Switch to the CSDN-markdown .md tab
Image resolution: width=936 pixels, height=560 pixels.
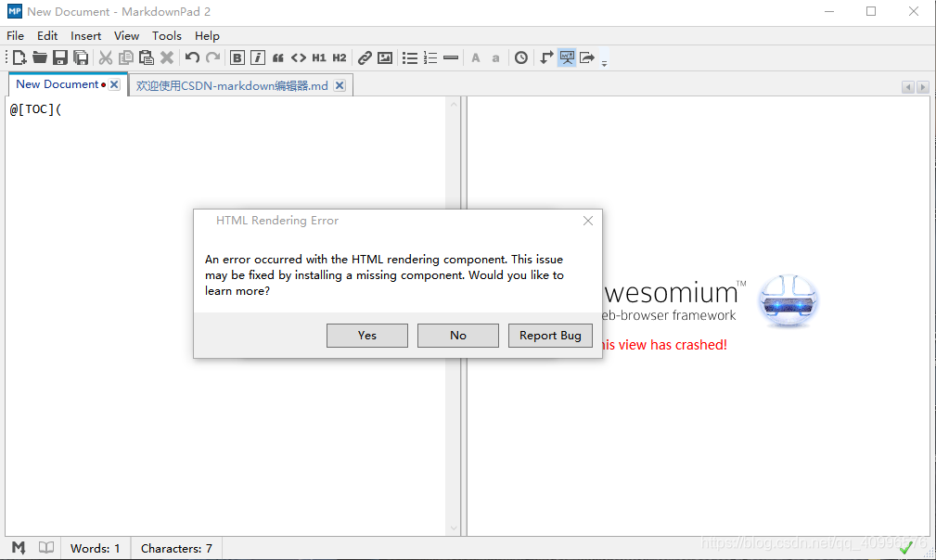point(232,86)
